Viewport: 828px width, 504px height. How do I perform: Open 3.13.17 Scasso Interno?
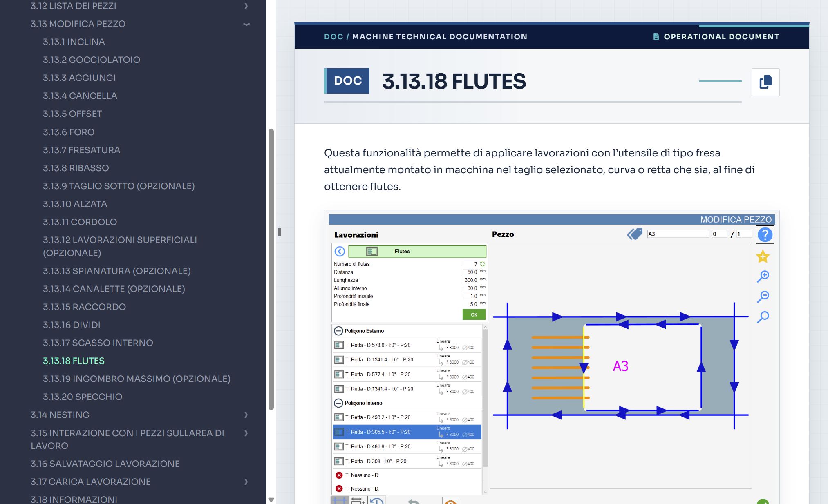98,343
